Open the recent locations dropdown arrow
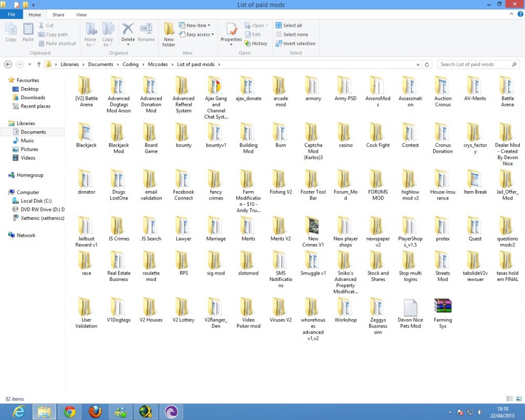The image size is (525, 420). coord(29,65)
